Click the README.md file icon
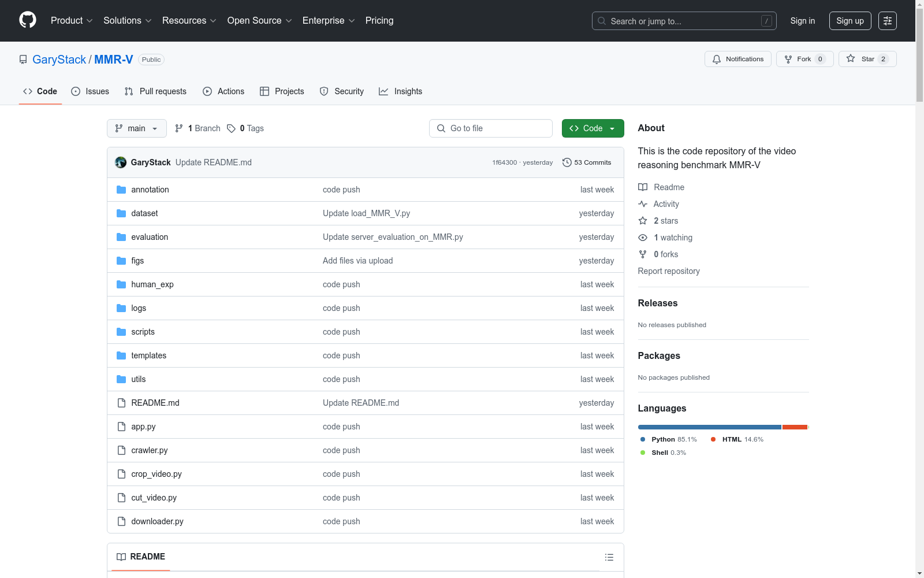This screenshot has height=578, width=924. pos(121,403)
